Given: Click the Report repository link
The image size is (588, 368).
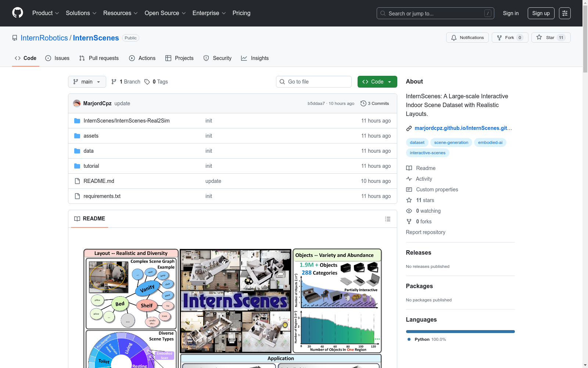Looking at the screenshot, I should pos(426,232).
